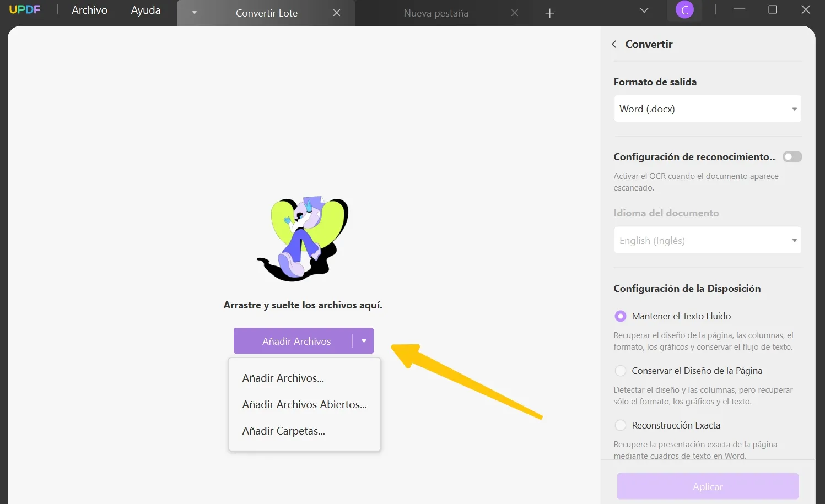Switch to the Nueva pestaña tab

point(436,13)
